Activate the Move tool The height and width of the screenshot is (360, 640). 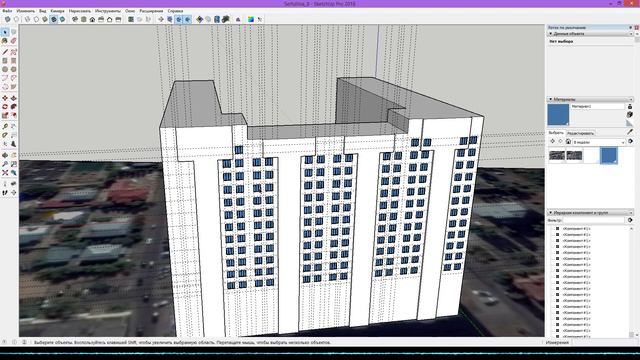coord(5,98)
